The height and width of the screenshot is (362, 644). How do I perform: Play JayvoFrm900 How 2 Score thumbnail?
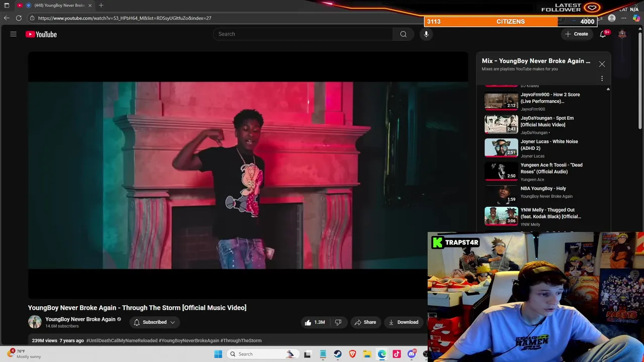(501, 101)
